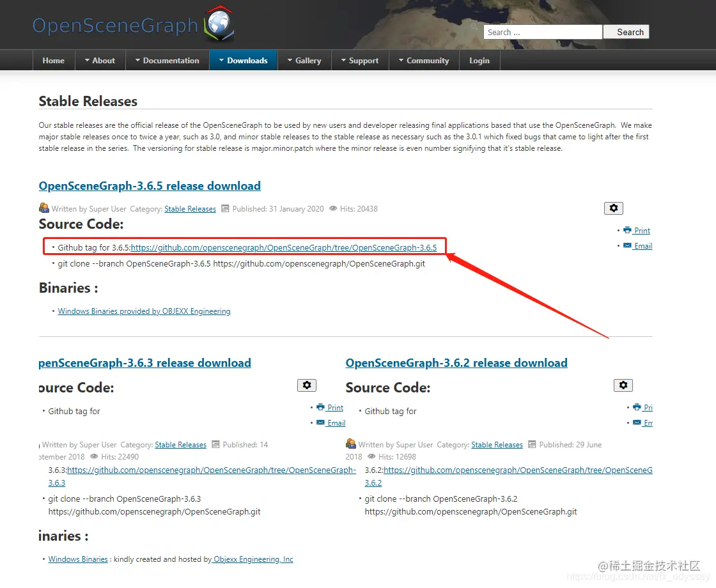This screenshot has height=588, width=716.
Task: Open Windows Binaries provided by OBJEXX Engineering
Action: coord(144,311)
